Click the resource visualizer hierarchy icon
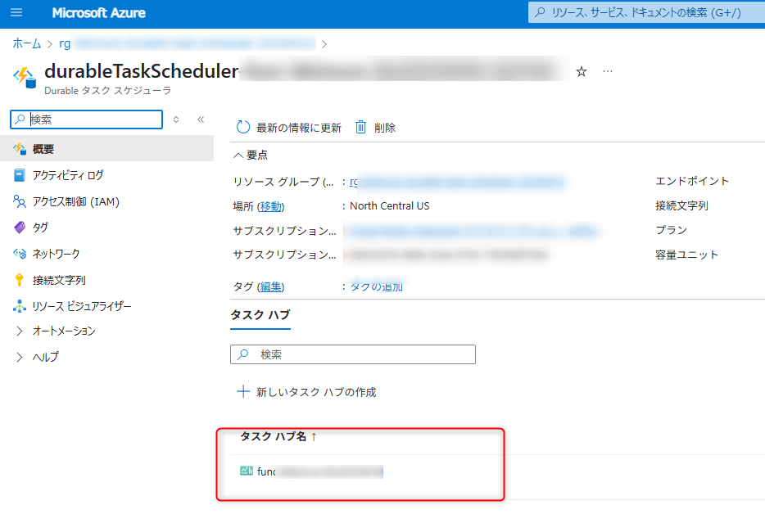765x532 pixels. point(20,306)
